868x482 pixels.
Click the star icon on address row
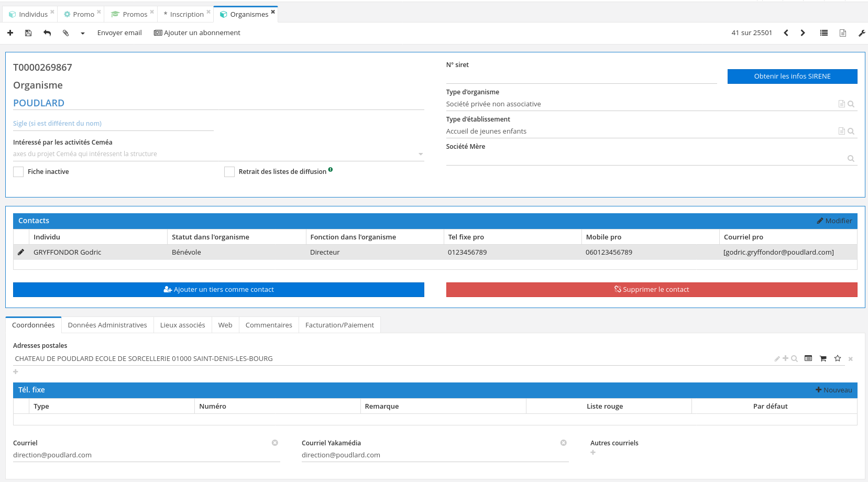click(x=838, y=358)
